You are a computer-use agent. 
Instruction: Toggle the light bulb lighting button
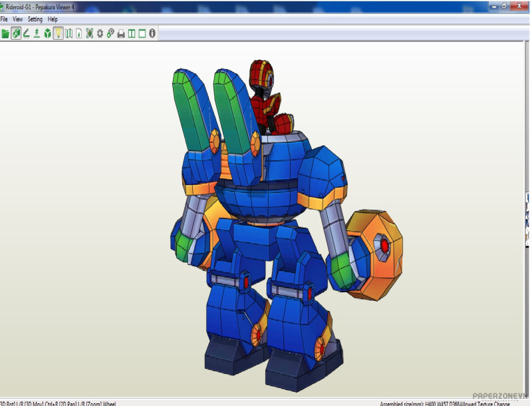[58, 33]
